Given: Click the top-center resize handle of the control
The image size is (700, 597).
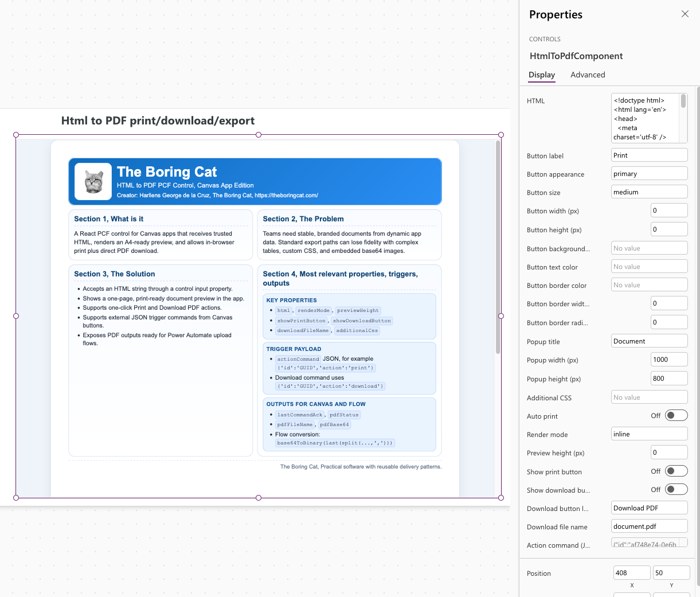Looking at the screenshot, I should pyautogui.click(x=259, y=135).
